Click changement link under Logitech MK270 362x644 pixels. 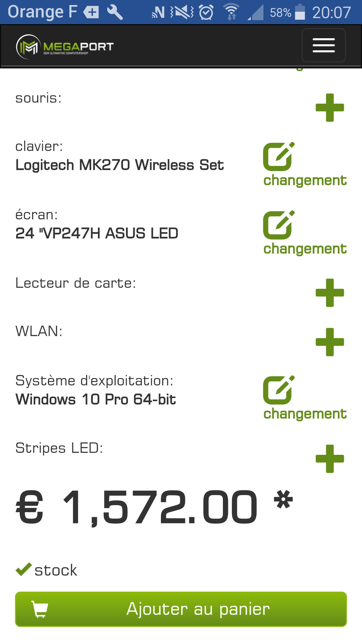click(x=305, y=181)
